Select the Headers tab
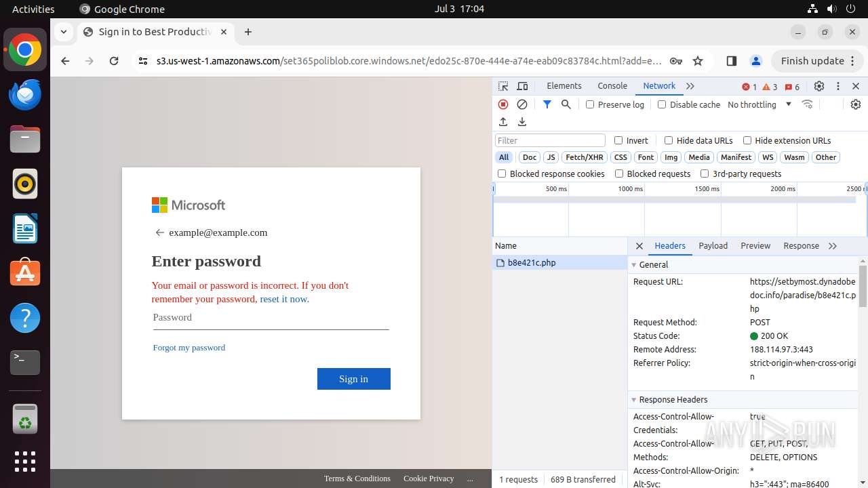This screenshot has height=488, width=868. click(670, 246)
